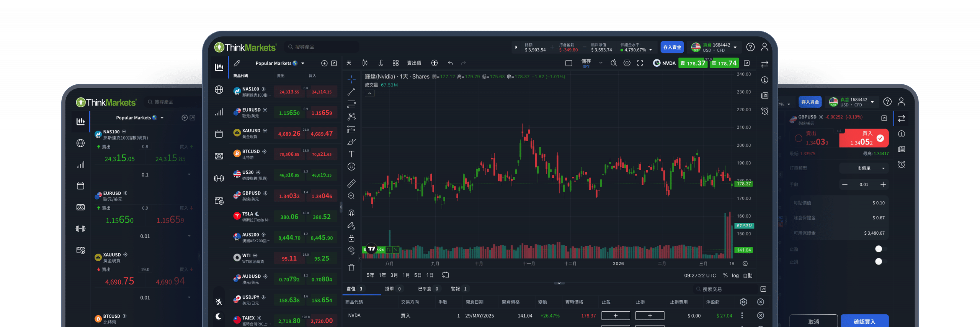Switch to the 已平倉 closed positions tab
Screen dimensions: 980x327
(428, 289)
